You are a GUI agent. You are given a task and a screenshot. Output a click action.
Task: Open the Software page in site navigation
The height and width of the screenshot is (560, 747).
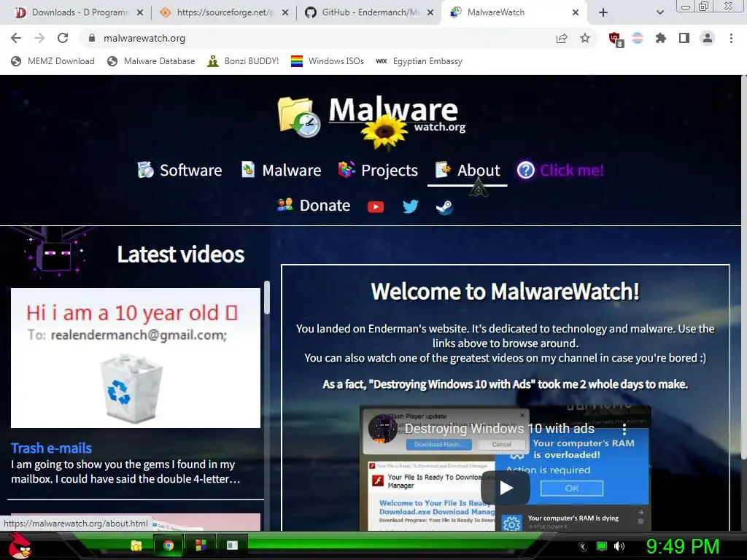179,170
